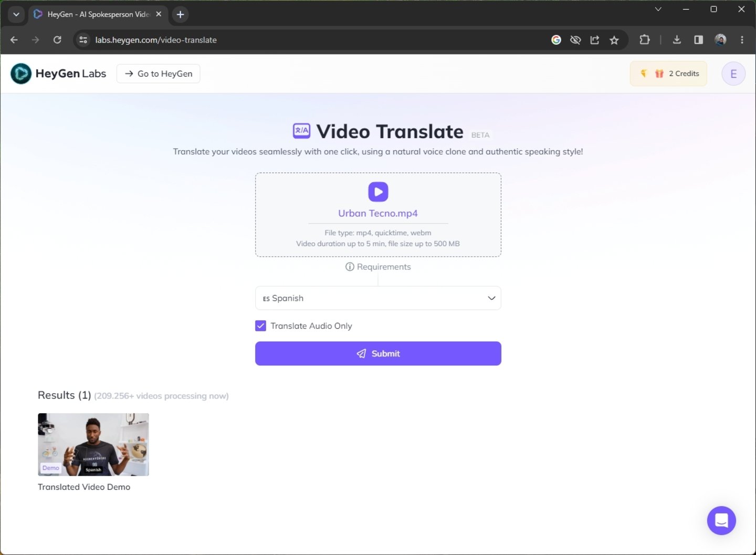Screen dimensions: 756x555
Task: Uncheck Translate Audio Only checkbox
Action: click(260, 326)
